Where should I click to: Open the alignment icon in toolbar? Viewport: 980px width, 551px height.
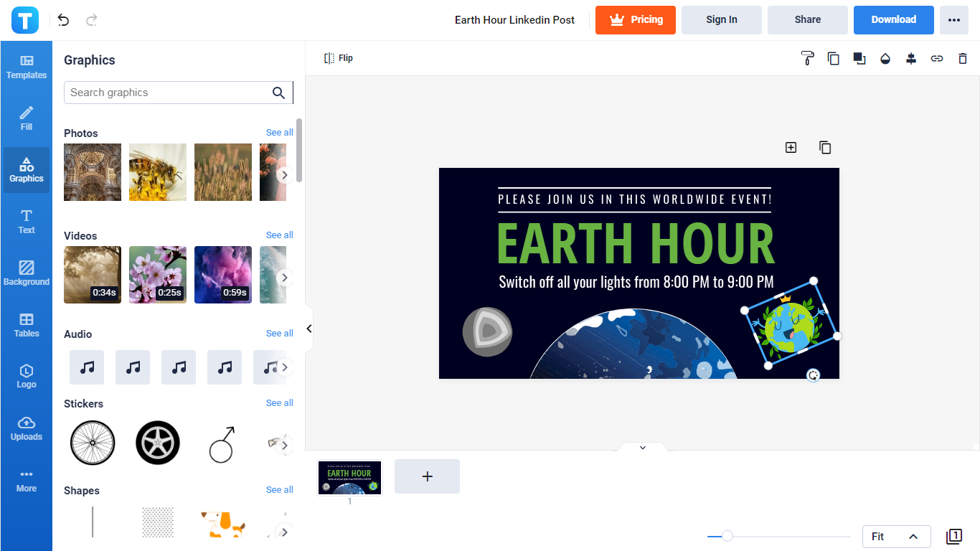[x=910, y=59]
